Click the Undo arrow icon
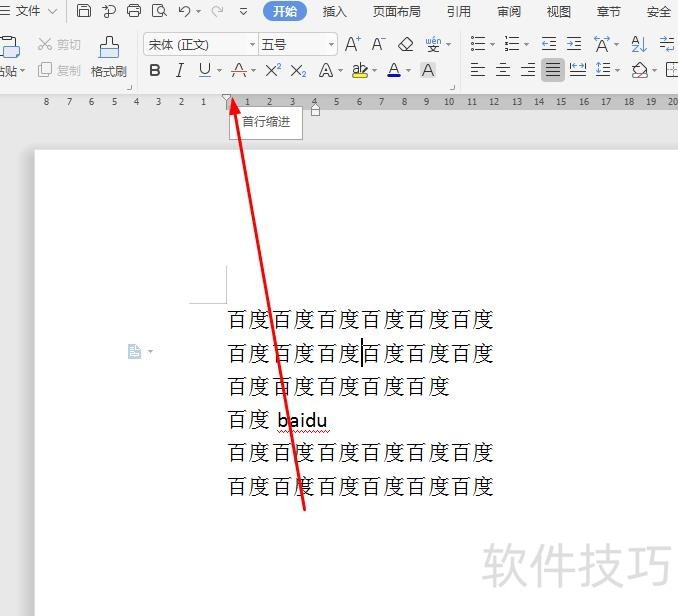The height and width of the screenshot is (616, 678). (184, 11)
